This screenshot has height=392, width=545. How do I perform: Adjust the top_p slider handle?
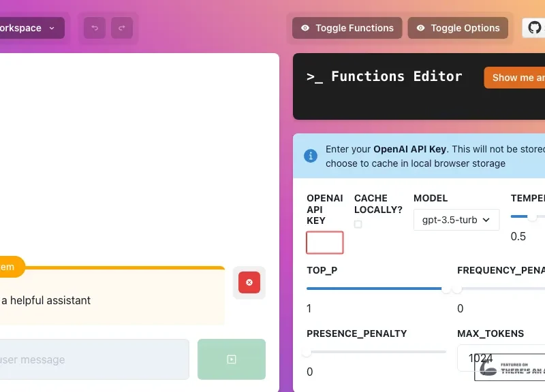(x=446, y=289)
